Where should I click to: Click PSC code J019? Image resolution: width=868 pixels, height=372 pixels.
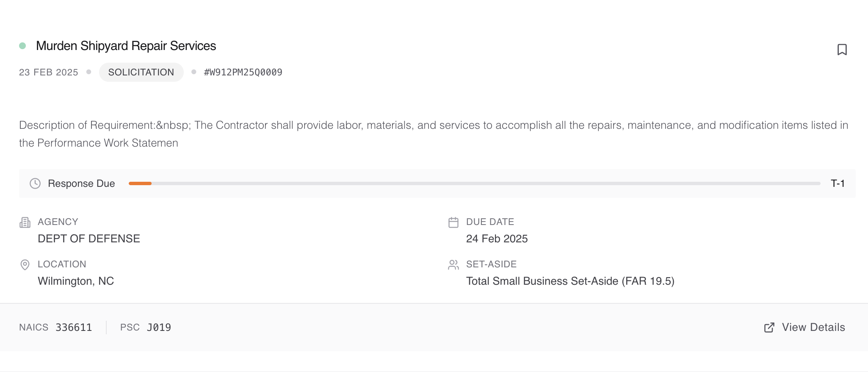pos(159,328)
